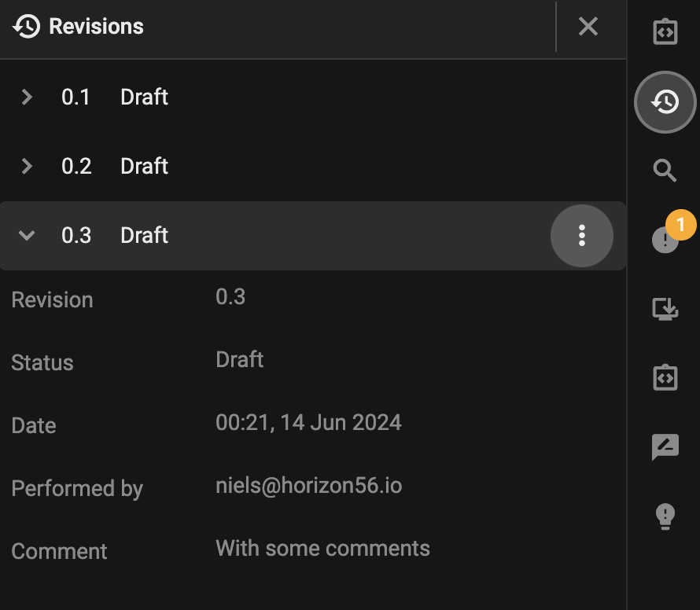
Task: Open the Revisions panel icon in sidebar
Action: 665,102
